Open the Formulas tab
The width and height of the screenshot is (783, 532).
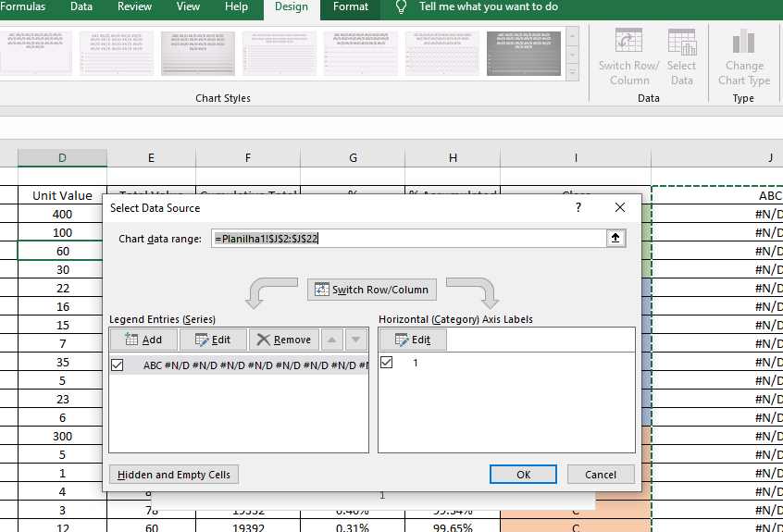(x=22, y=7)
